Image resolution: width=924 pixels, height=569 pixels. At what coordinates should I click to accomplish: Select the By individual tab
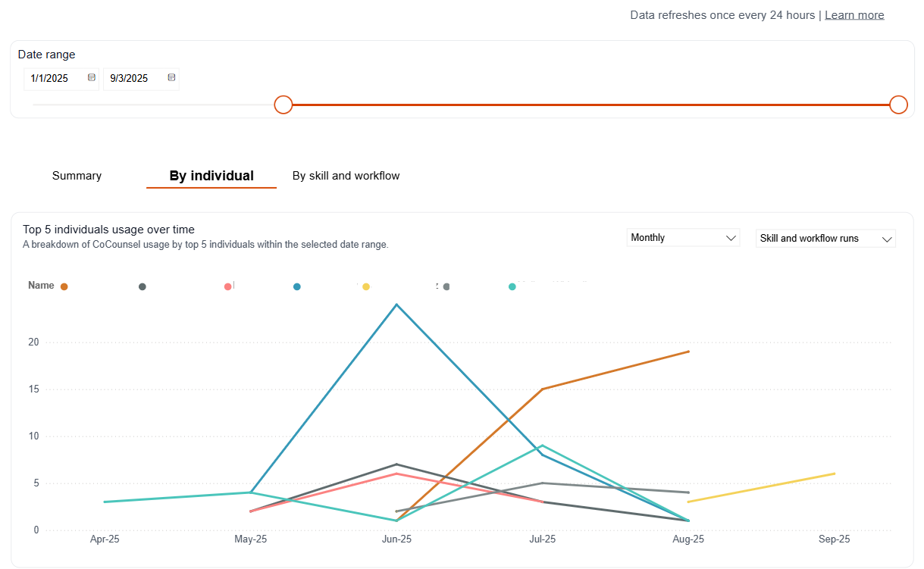(211, 176)
